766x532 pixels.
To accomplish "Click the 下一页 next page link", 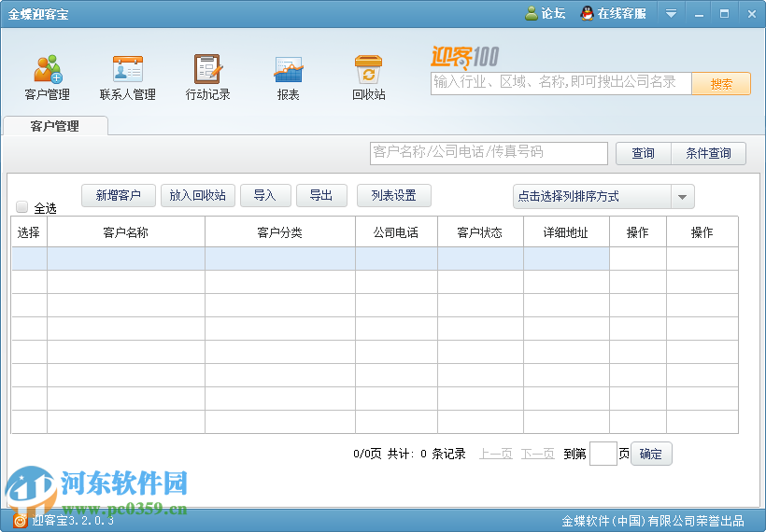I will pyautogui.click(x=538, y=454).
